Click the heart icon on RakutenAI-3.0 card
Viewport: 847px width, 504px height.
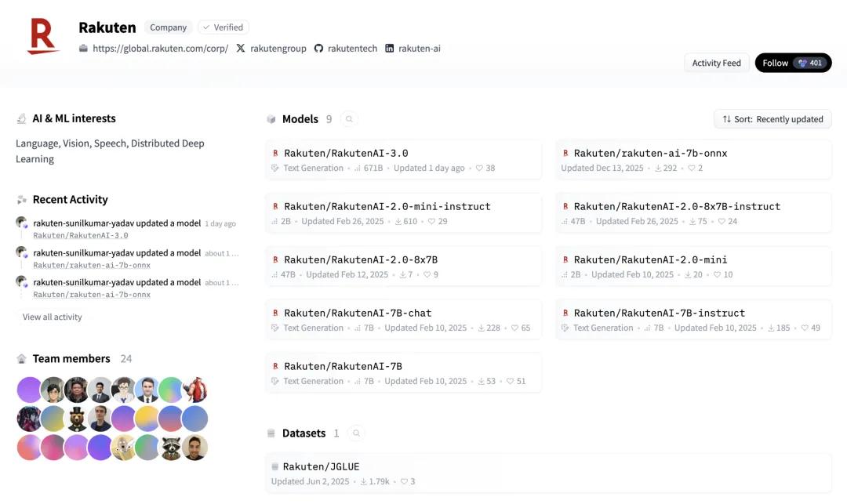(479, 169)
